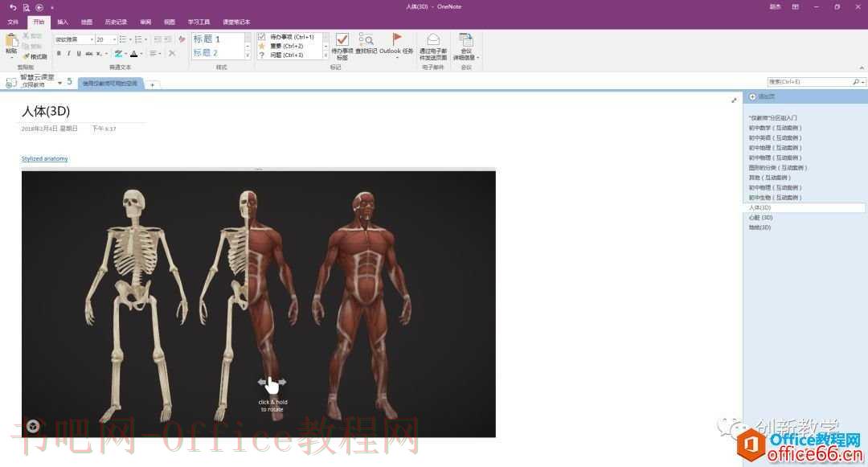Open the Stylized anatomy hyperlink
Image resolution: width=868 pixels, height=467 pixels.
tap(44, 159)
